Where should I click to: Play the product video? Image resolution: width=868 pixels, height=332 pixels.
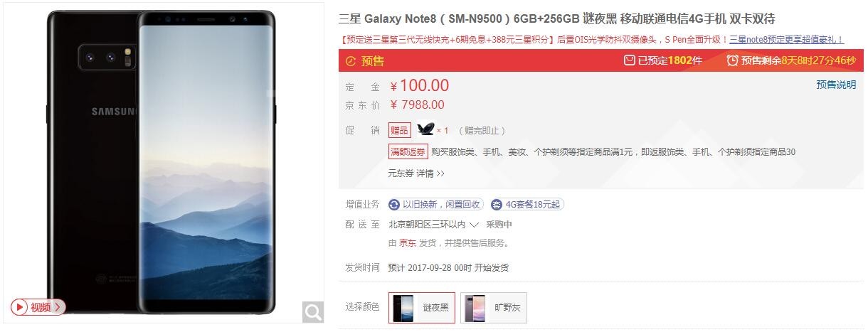coord(38,307)
